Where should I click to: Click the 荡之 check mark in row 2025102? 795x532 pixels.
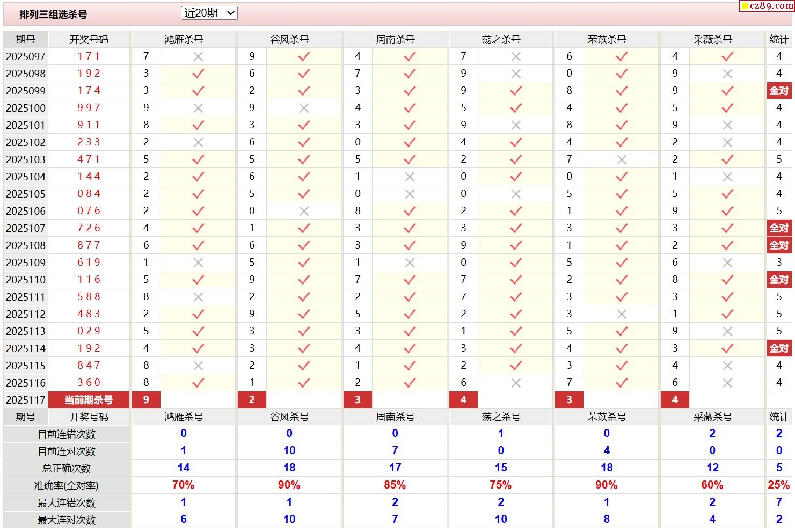pos(516,142)
